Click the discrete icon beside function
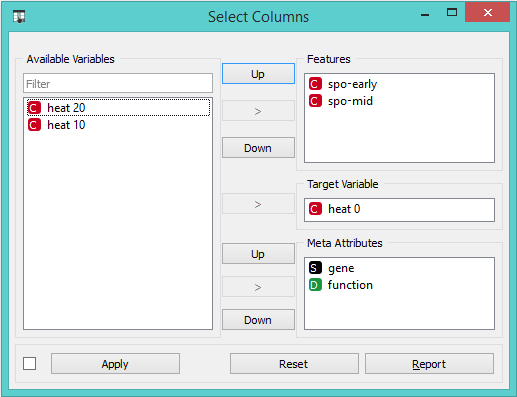This screenshot has height=397, width=517. [315, 285]
